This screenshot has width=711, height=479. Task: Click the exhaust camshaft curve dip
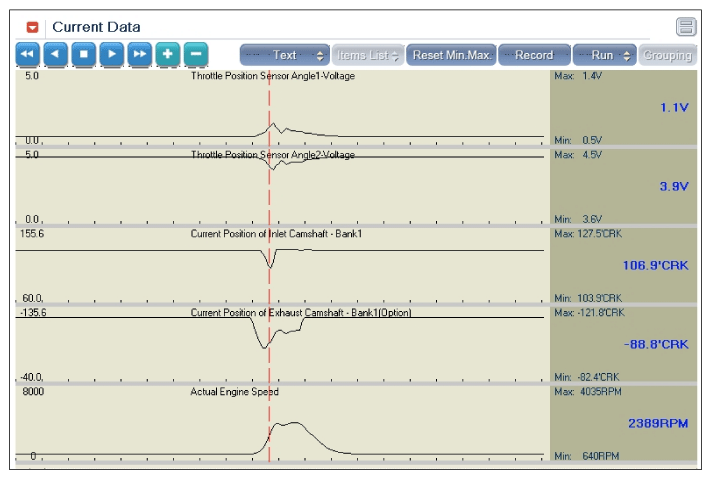(264, 347)
